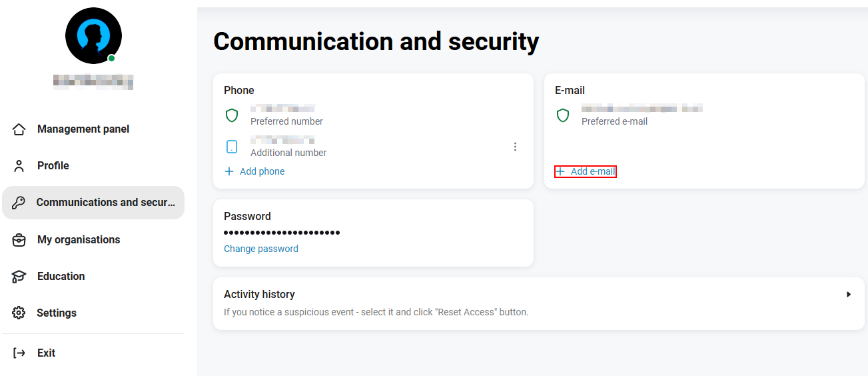This screenshot has height=376, width=868.
Task: Expand Activity history with the arrow
Action: [x=849, y=294]
